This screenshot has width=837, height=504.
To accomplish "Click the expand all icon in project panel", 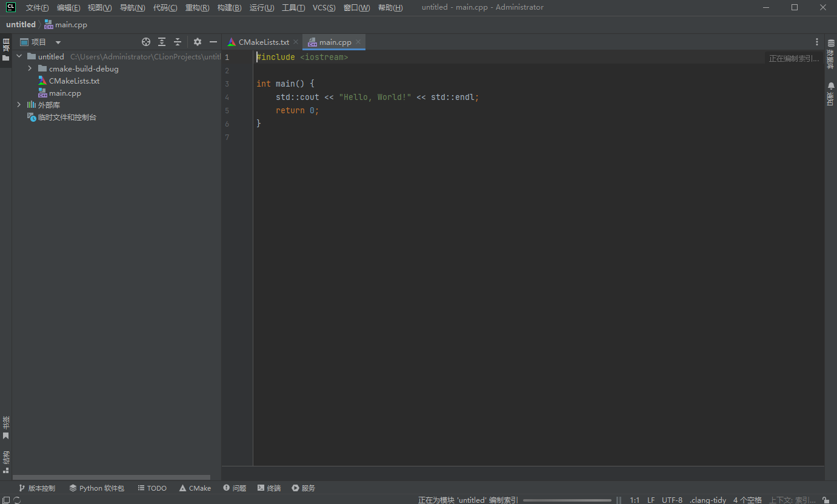I will click(x=162, y=42).
